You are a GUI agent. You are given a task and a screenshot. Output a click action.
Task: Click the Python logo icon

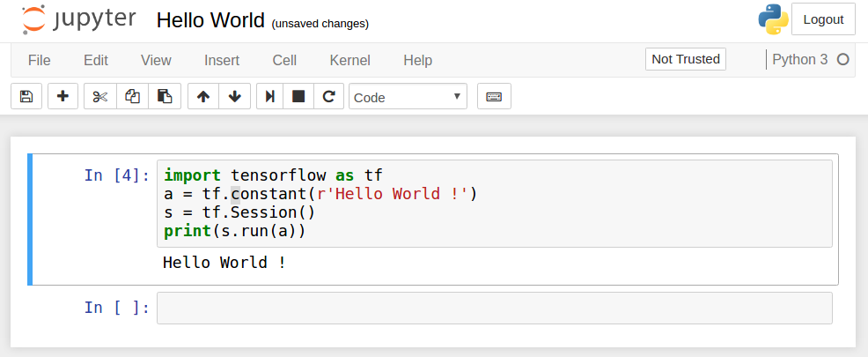tap(773, 19)
